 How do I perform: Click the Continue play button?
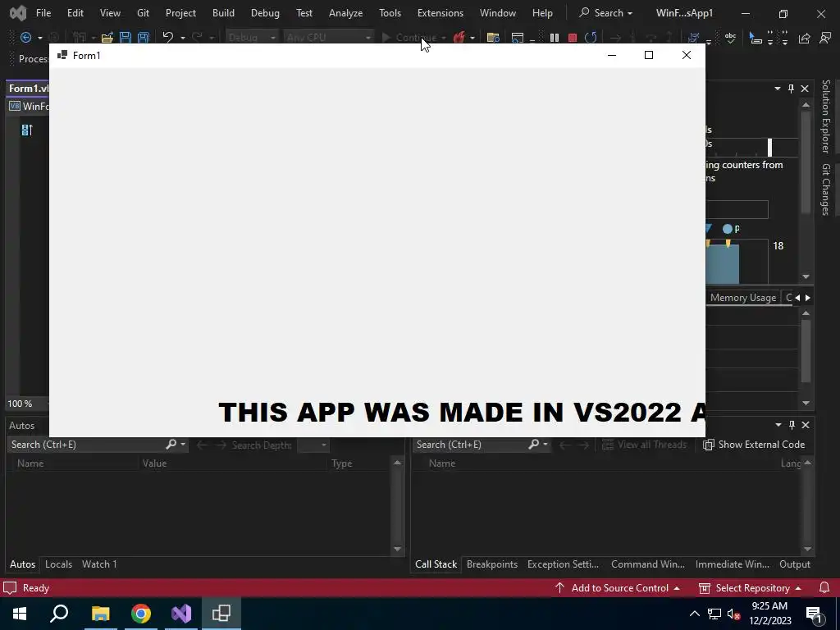410,38
